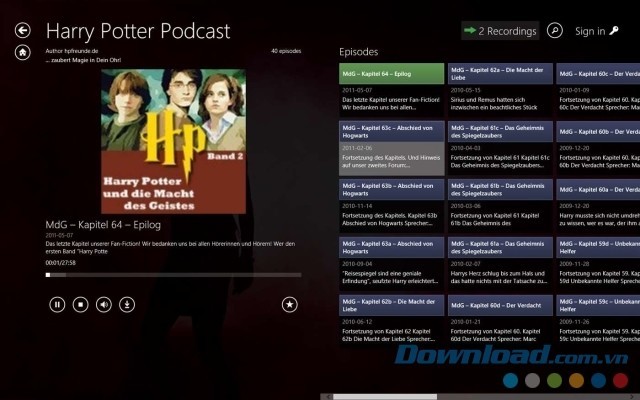Click the 40 episodes count label

[x=286, y=51]
